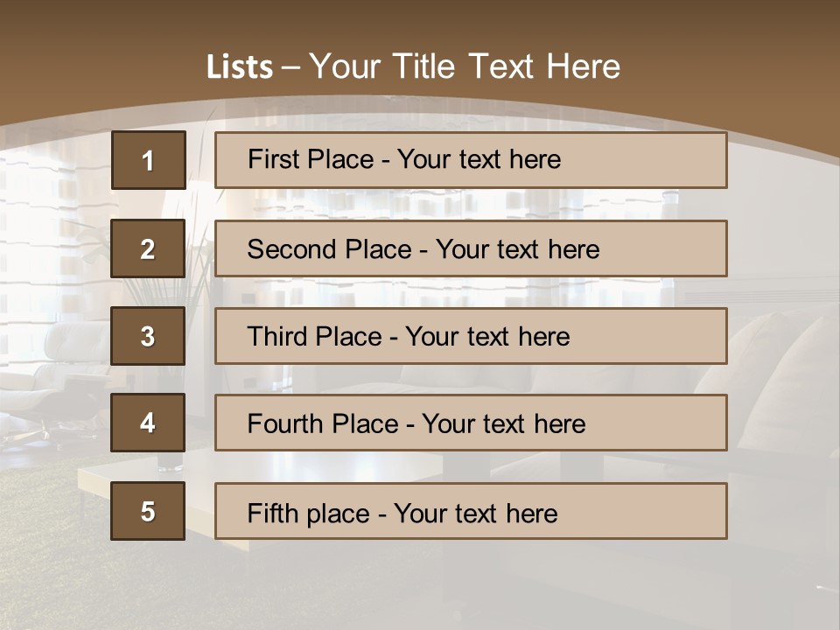Click the number 1 box

148,160
